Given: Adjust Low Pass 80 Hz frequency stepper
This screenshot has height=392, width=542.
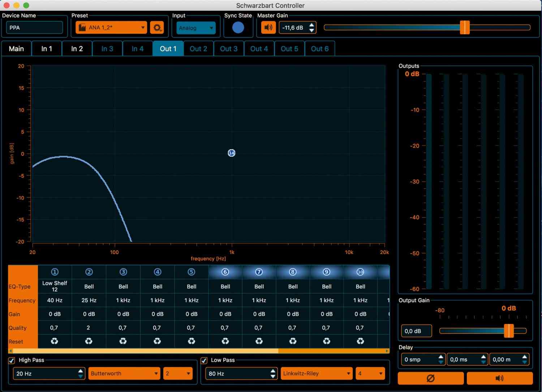Looking at the screenshot, I should coord(273,374).
